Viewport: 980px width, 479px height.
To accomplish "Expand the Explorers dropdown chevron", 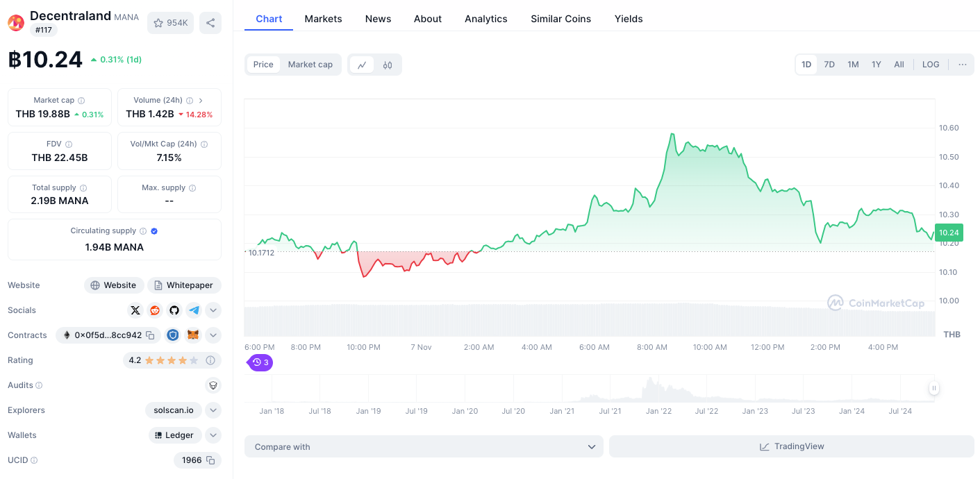I will [x=213, y=410].
